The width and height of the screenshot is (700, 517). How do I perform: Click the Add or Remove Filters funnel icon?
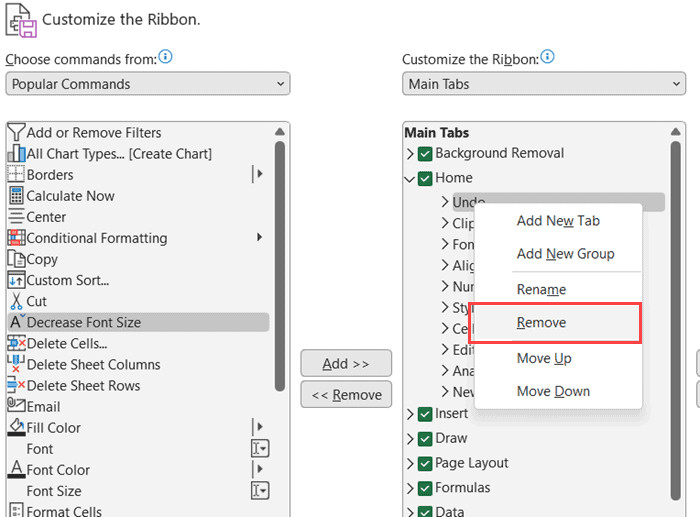tap(15, 133)
